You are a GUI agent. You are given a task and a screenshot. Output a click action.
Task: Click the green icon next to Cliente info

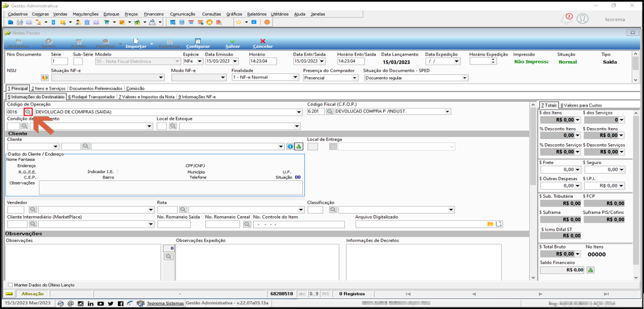(299, 146)
